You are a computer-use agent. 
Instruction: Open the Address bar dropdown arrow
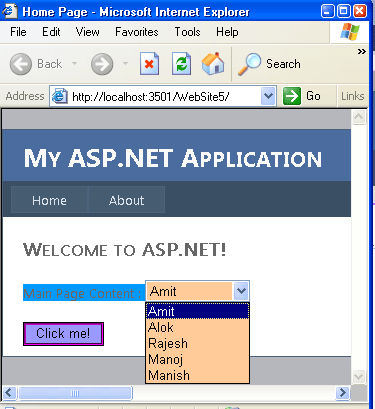[x=268, y=96]
